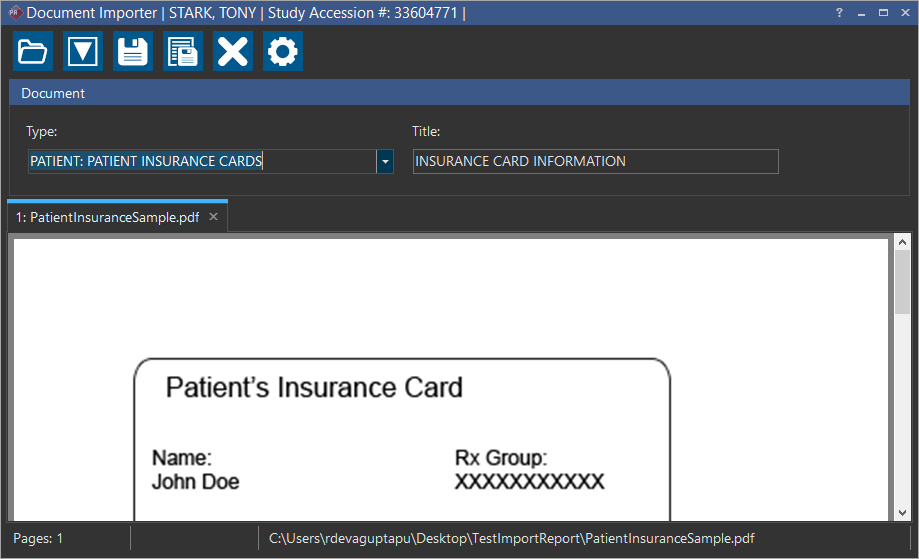The image size is (919, 559).
Task: Click the scroll down arrow of preview
Action: [902, 512]
